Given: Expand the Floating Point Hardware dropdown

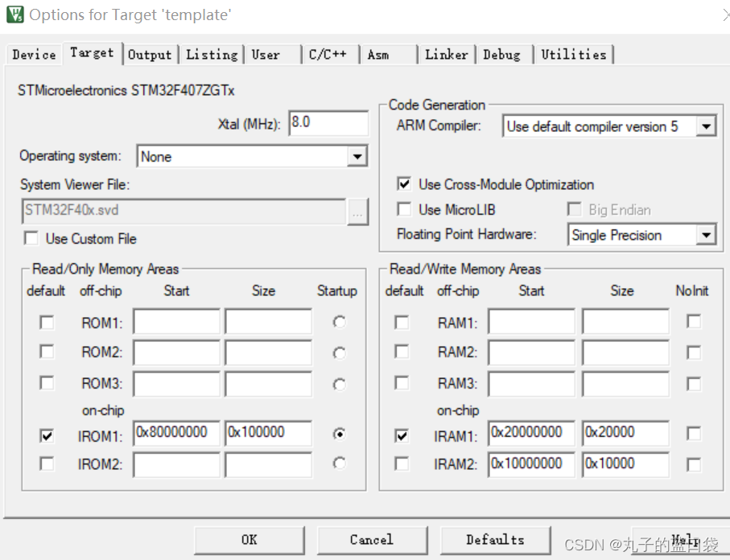Looking at the screenshot, I should click(x=706, y=235).
